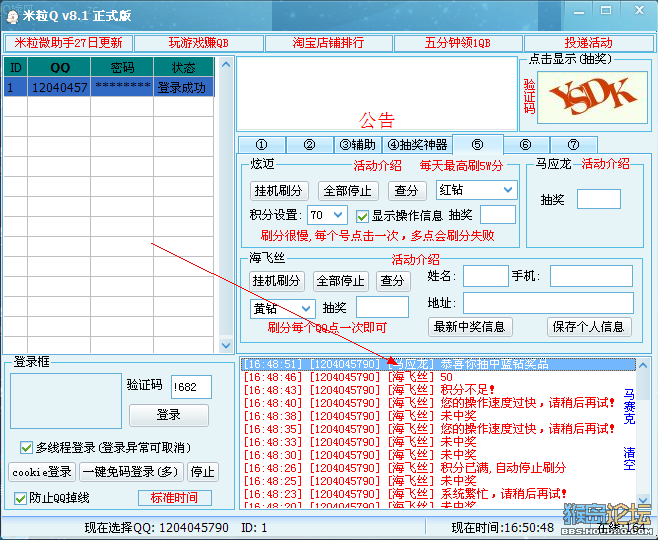
Task: Click the log panel scroll down arrow
Action: pos(643,500)
